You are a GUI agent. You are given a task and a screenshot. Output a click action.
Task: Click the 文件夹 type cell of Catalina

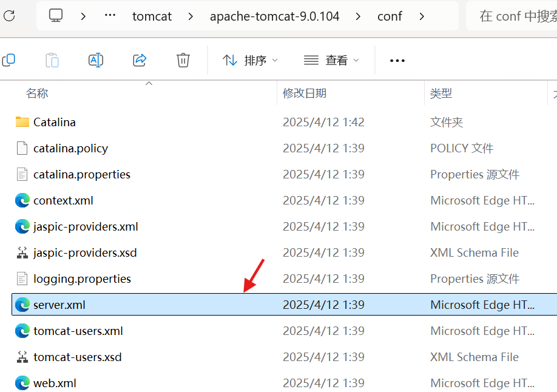(447, 122)
